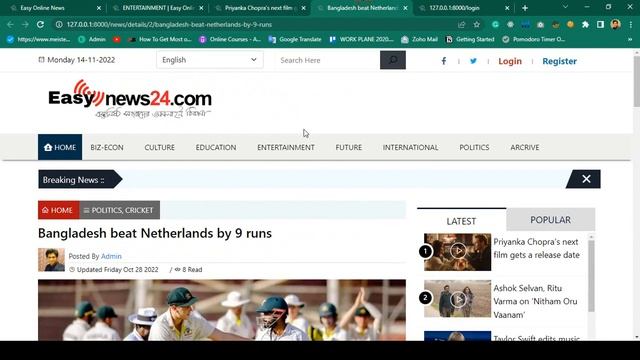
Task: Open the WORK PLANE 2020 bookmark
Action: (361, 40)
